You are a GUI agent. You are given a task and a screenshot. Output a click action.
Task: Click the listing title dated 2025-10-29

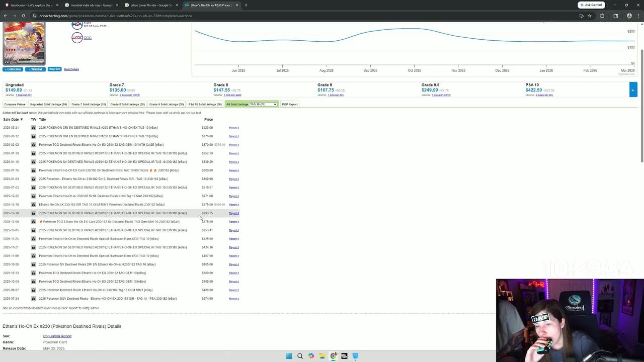pos(97,264)
